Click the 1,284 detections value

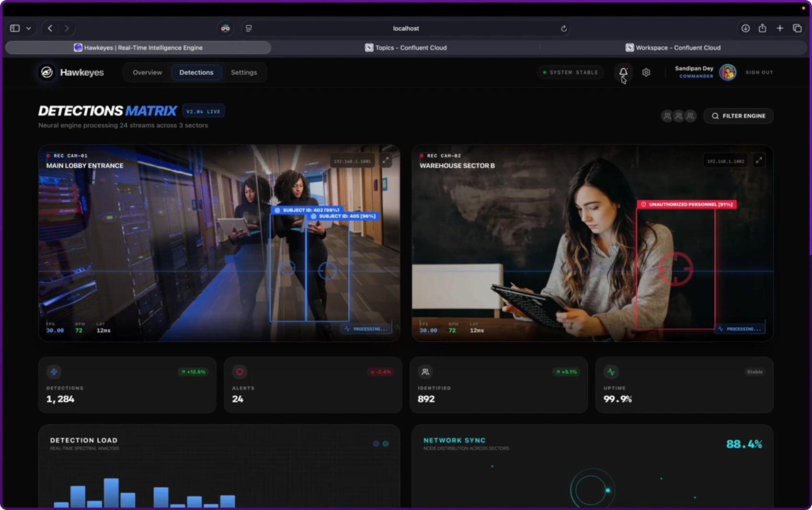[x=60, y=399]
